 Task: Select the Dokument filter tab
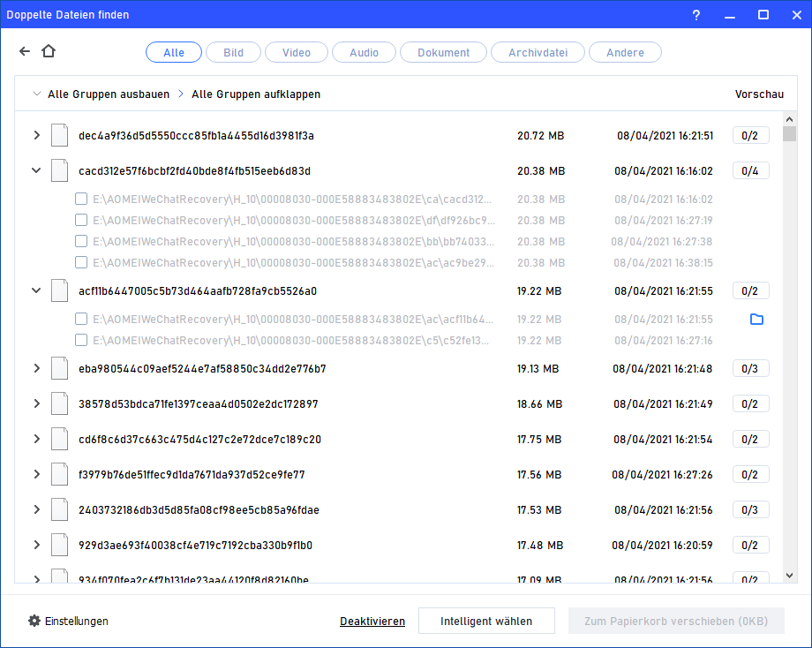[x=443, y=53]
